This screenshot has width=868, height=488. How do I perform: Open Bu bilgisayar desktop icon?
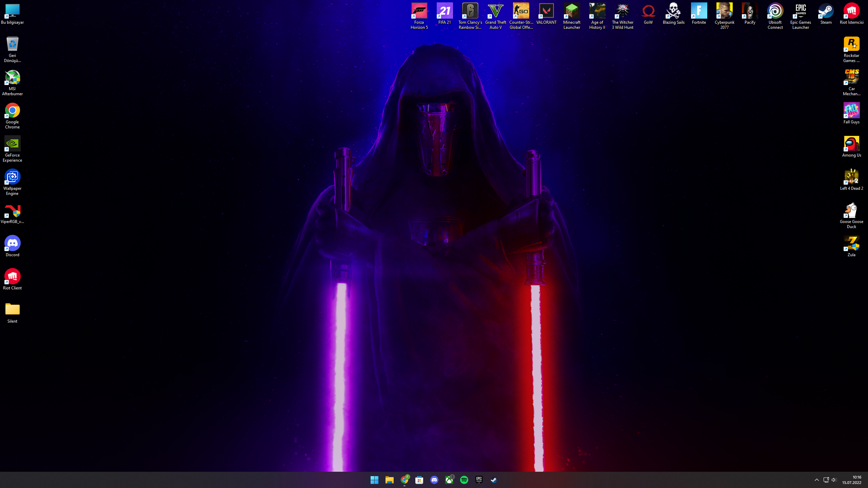[12, 14]
